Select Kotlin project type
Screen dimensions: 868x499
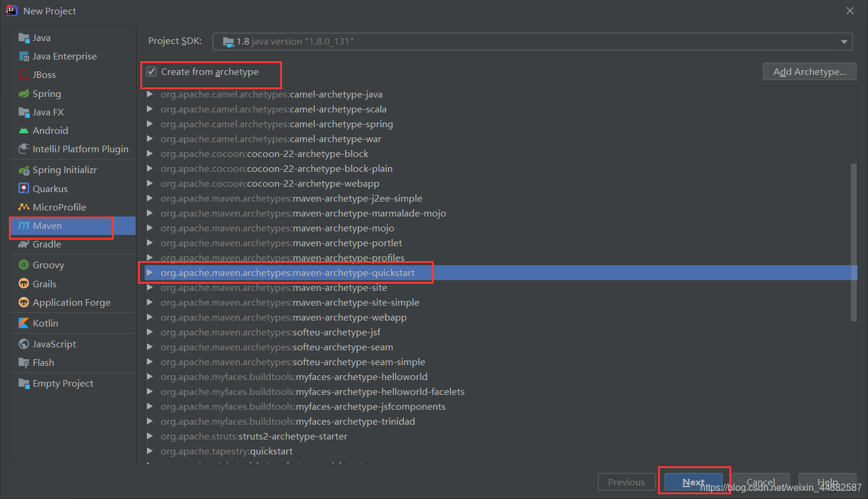[73, 323]
